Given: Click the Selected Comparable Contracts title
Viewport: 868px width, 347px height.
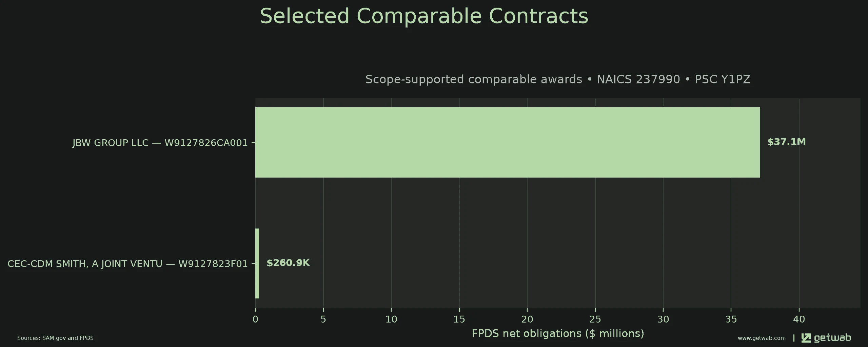Looking at the screenshot, I should pyautogui.click(x=424, y=16).
